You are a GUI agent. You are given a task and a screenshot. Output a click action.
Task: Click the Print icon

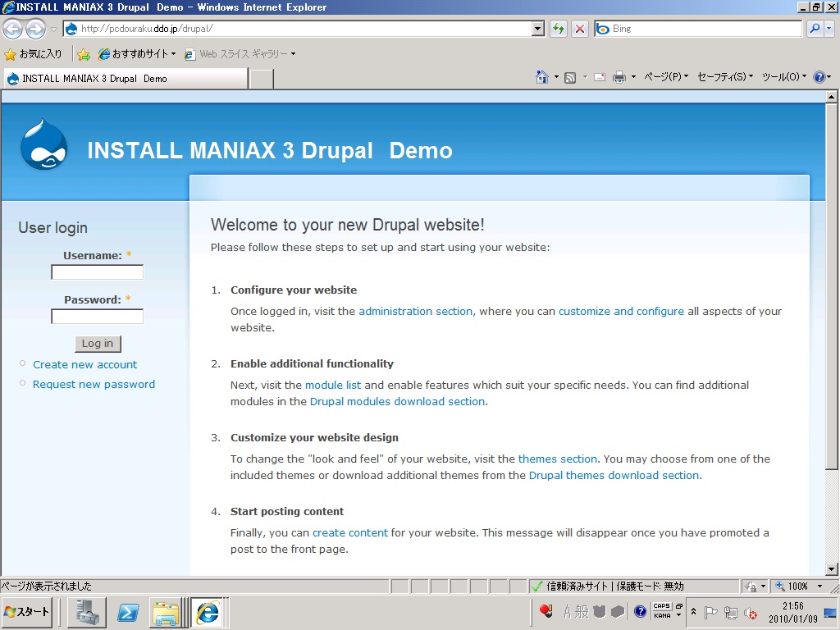coord(619,76)
